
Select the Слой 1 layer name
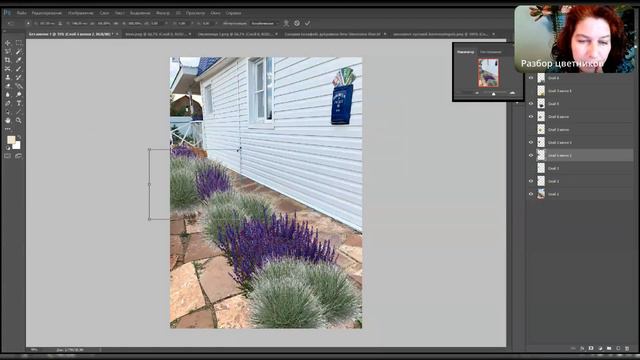click(553, 194)
